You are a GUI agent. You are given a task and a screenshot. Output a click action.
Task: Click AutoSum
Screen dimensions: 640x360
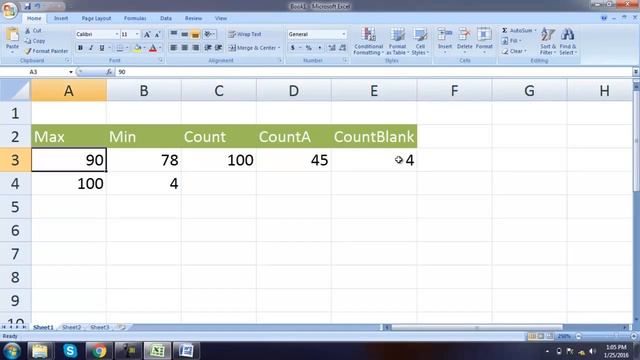coord(517,31)
